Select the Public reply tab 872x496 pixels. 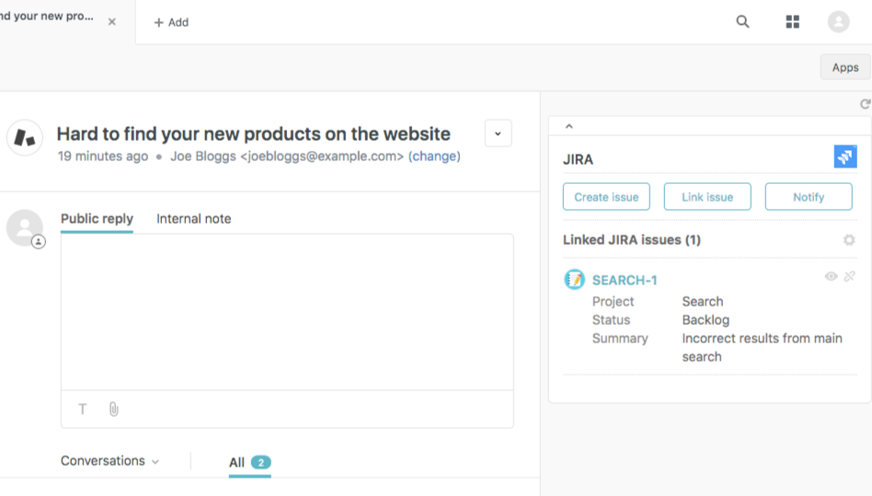pos(97,219)
